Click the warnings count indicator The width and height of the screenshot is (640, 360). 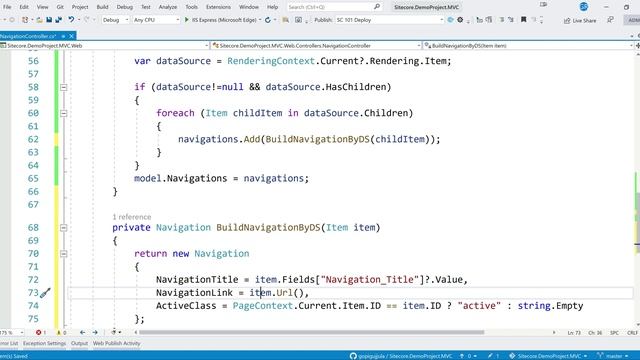click(x=61, y=333)
